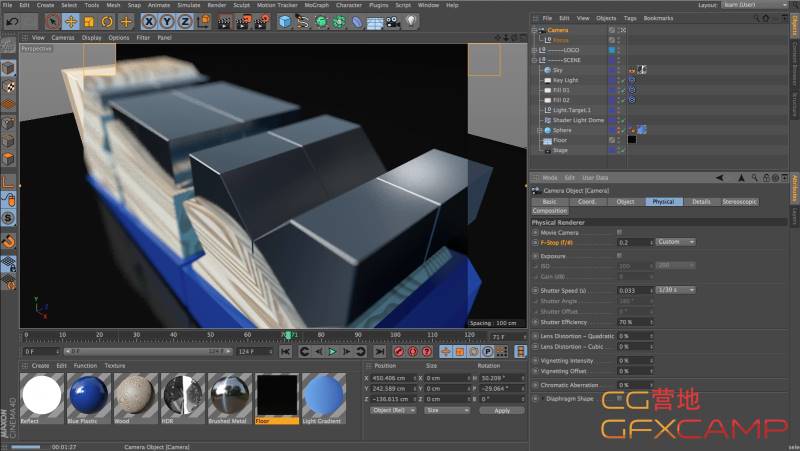Select the Spline Pen tool icon

303,21
